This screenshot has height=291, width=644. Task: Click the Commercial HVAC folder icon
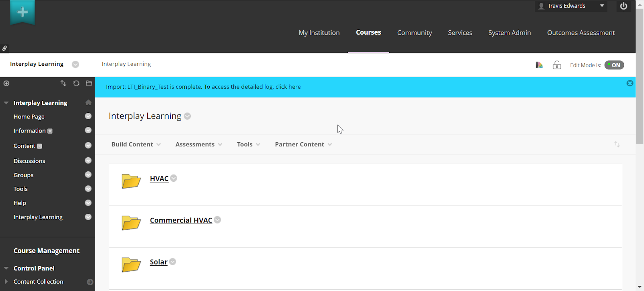pyautogui.click(x=131, y=222)
